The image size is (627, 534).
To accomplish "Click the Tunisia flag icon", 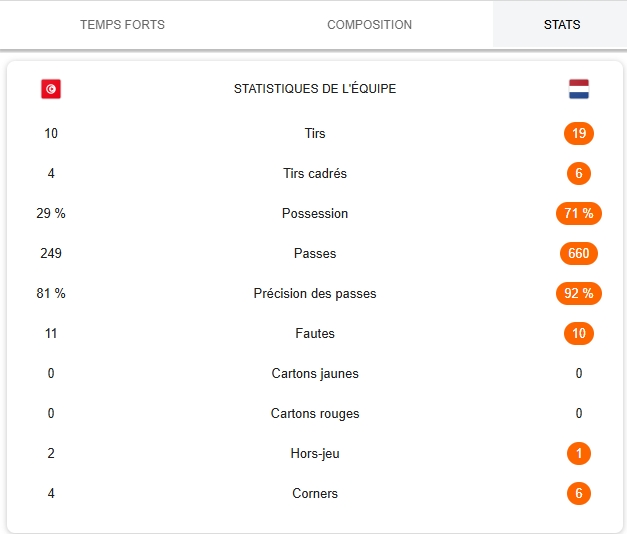I will click(x=51, y=89).
